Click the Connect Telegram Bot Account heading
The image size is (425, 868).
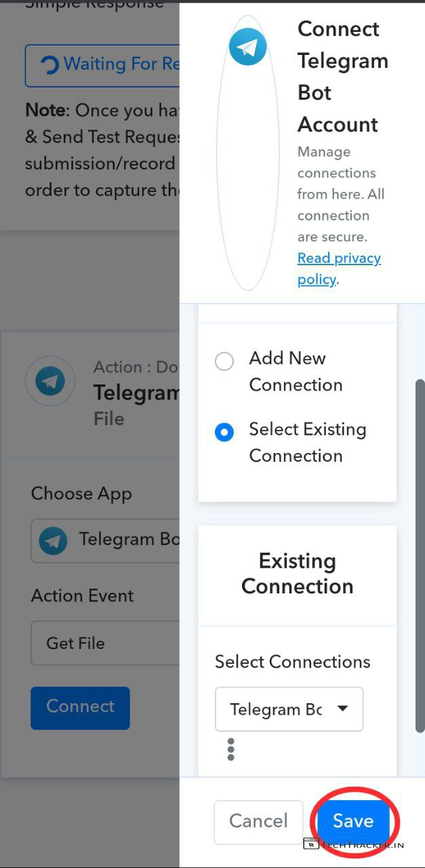coord(342,76)
